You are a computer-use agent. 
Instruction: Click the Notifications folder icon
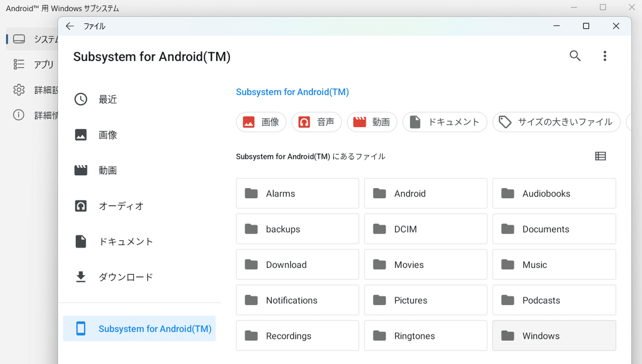tap(251, 300)
